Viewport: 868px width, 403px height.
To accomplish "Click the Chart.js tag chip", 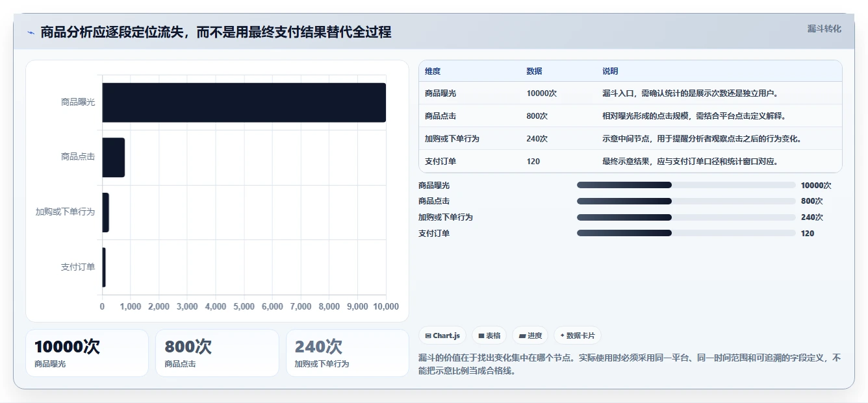I will (442, 336).
